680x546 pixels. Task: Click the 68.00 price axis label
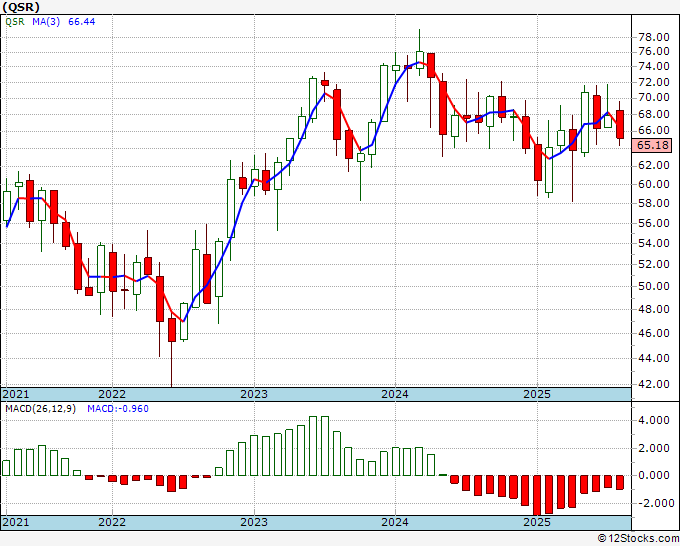(x=654, y=114)
